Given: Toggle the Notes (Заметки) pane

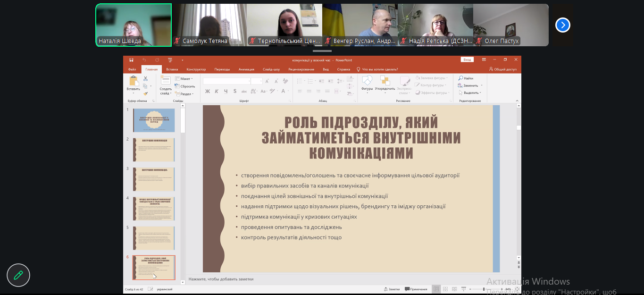Looking at the screenshot, I should pyautogui.click(x=392, y=289).
